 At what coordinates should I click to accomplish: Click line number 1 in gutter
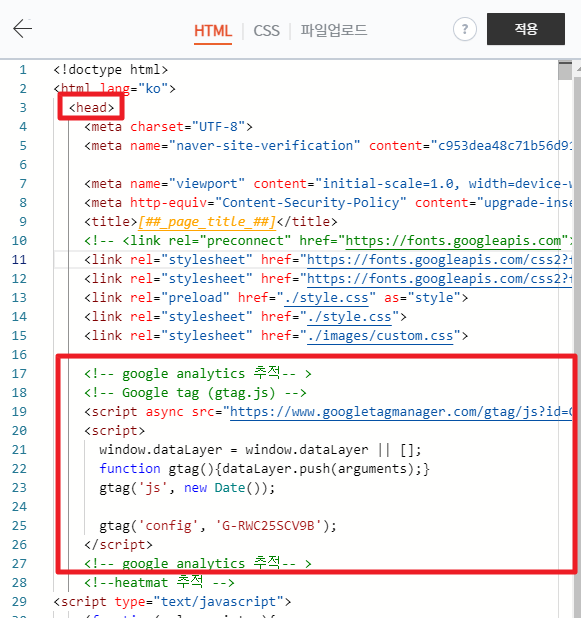coord(23,70)
